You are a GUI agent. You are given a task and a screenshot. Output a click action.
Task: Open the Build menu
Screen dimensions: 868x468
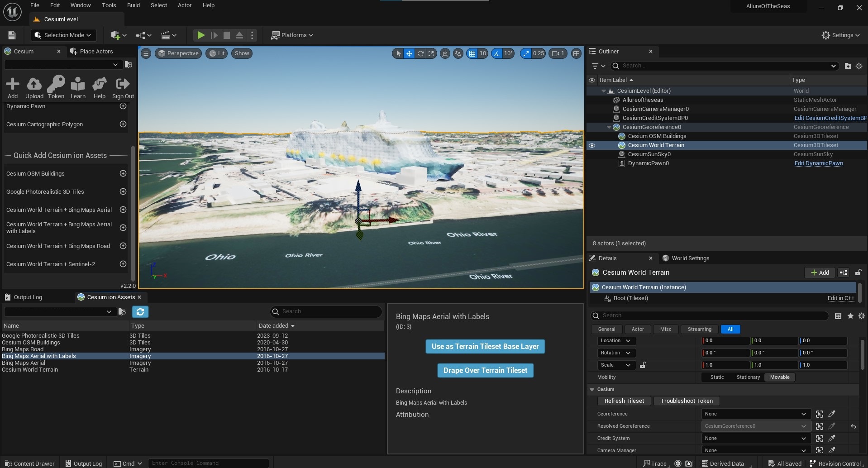pos(133,5)
